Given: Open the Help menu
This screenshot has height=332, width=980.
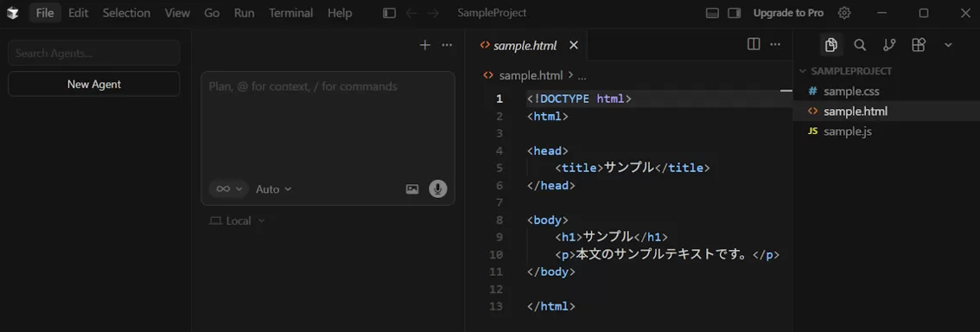Looking at the screenshot, I should coord(340,13).
